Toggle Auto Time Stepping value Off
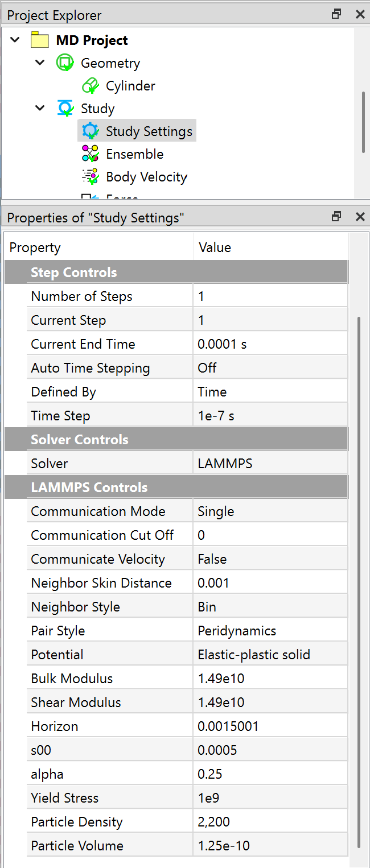Screen dimensions: 370x868 (x=270, y=368)
